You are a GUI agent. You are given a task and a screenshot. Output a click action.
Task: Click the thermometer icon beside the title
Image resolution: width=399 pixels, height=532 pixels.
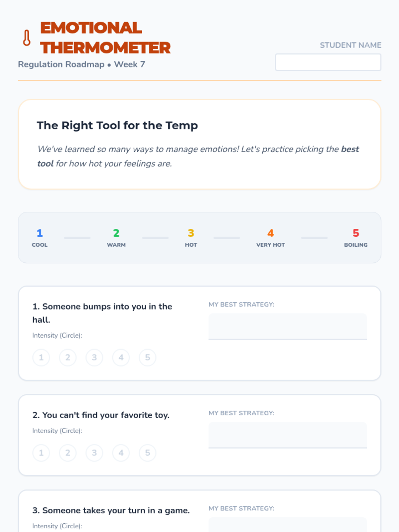[x=27, y=38]
